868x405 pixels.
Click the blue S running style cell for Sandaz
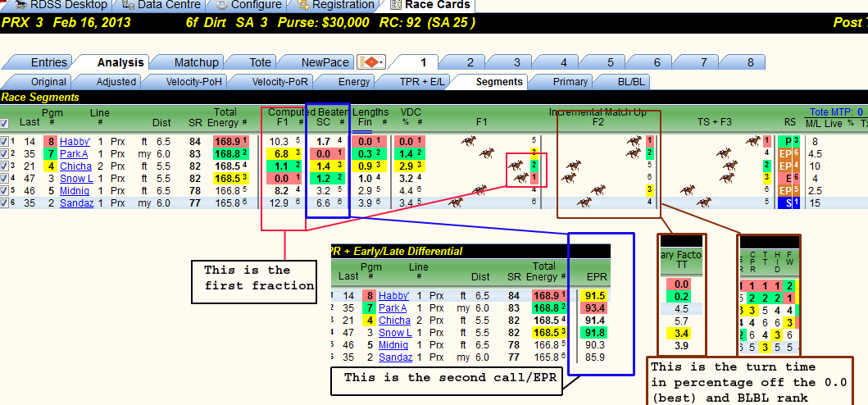click(784, 202)
